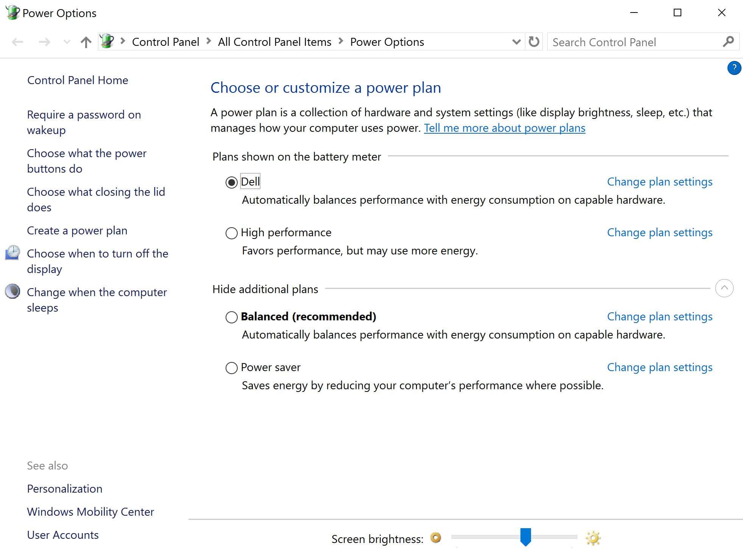Click the screen brightness slider handle
The width and height of the screenshot is (743, 560).
coord(525,537)
